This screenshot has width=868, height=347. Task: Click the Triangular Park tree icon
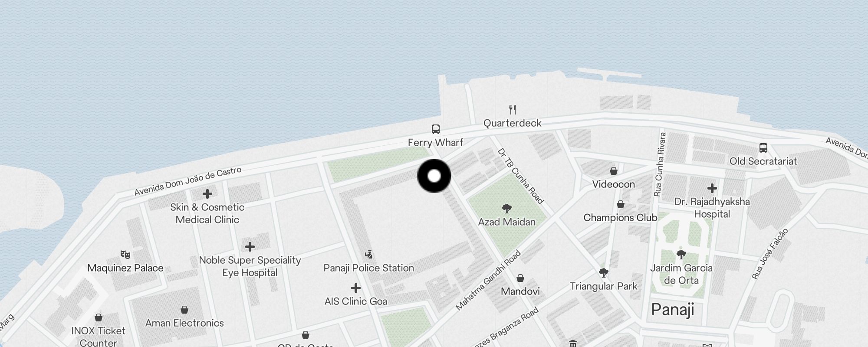click(603, 273)
